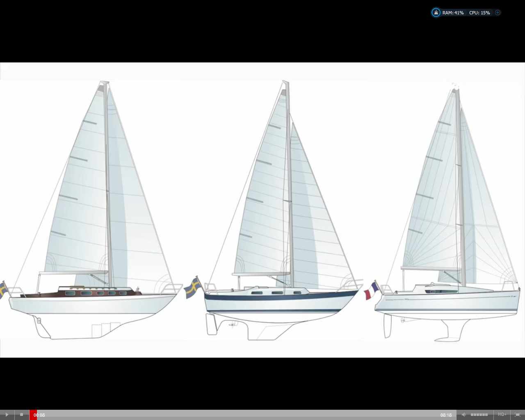Set volume using the volume level bars
This screenshot has height=420, width=525.
point(479,415)
